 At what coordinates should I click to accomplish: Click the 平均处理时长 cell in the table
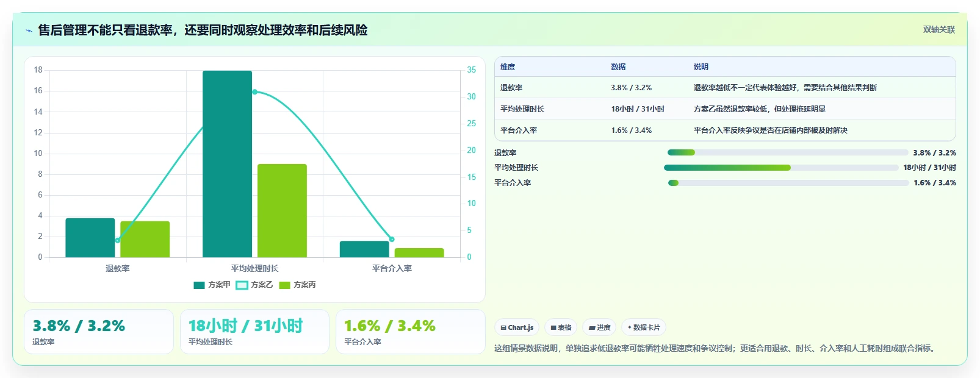522,109
